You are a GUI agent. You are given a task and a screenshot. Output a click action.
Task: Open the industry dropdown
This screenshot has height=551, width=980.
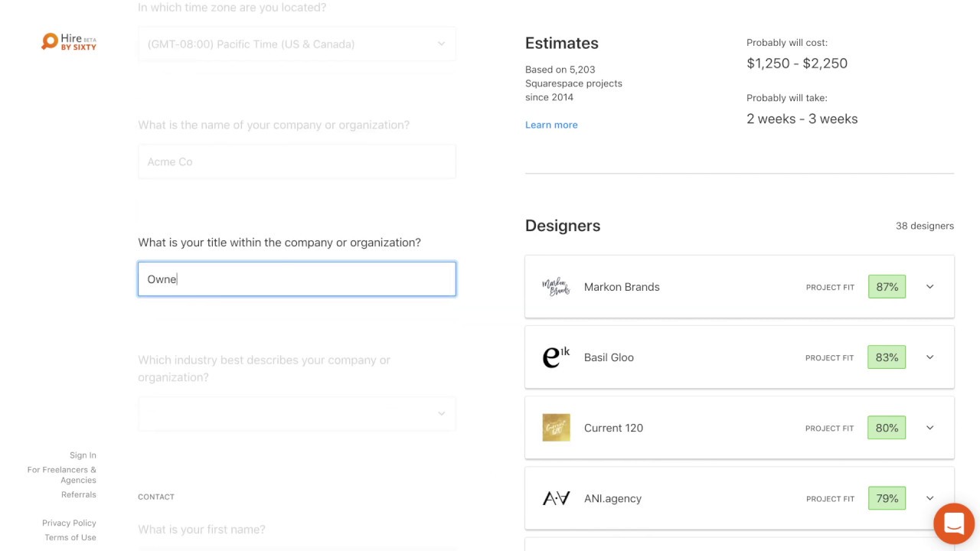pos(296,414)
